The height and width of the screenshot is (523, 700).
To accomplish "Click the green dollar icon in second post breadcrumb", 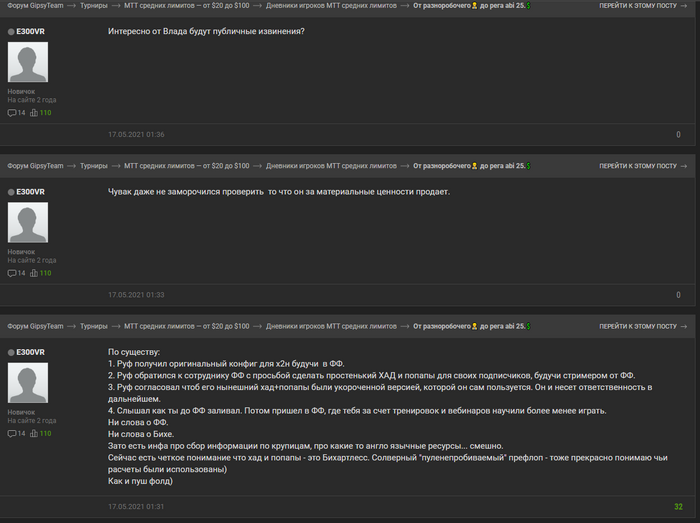I will coord(529,166).
